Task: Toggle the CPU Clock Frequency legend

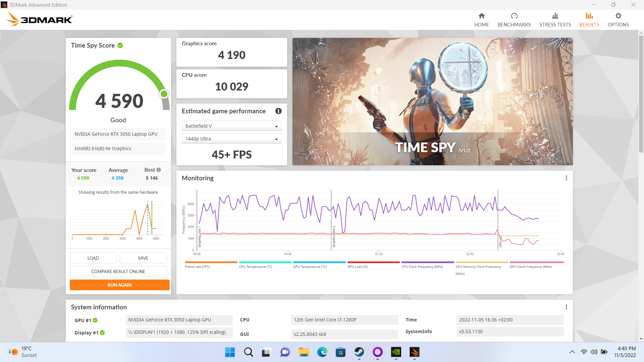Action: 422,267
